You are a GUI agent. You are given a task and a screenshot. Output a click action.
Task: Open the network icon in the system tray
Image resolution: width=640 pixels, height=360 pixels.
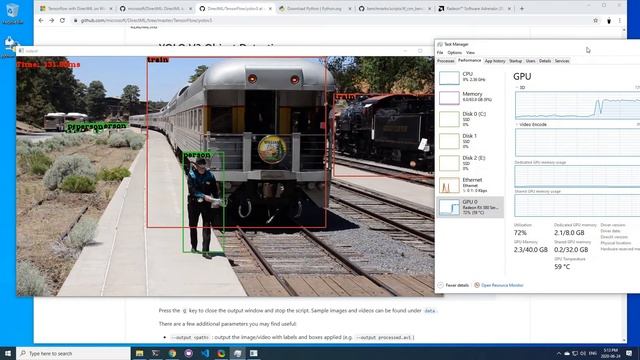[575, 353]
